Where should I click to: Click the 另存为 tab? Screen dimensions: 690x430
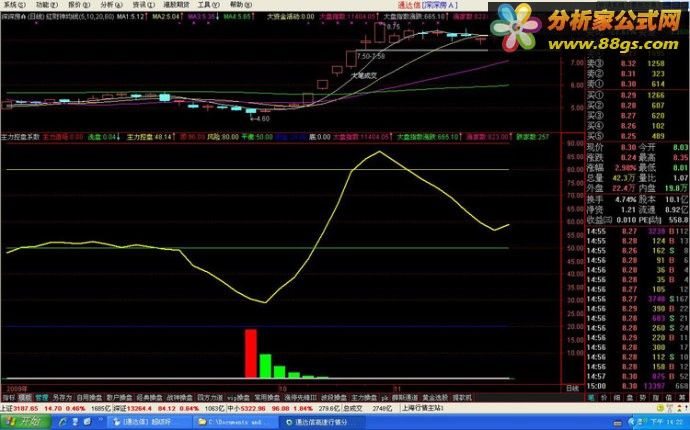pos(62,397)
